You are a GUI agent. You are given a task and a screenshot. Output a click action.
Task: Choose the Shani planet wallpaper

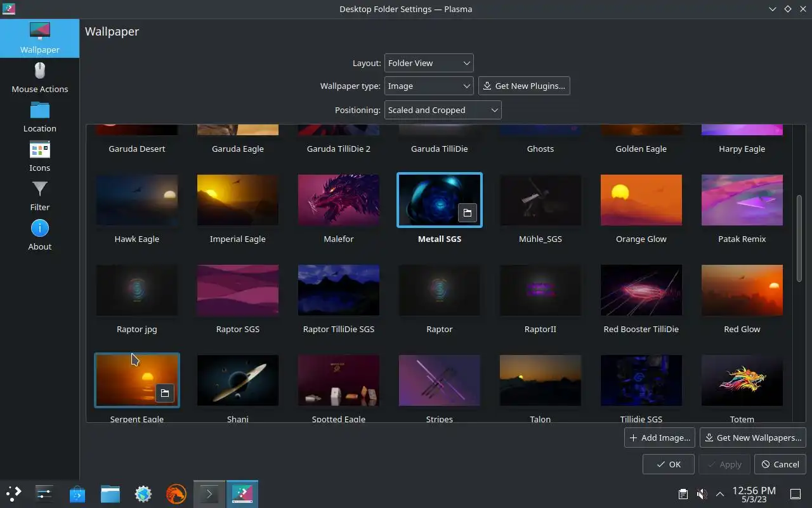(237, 380)
